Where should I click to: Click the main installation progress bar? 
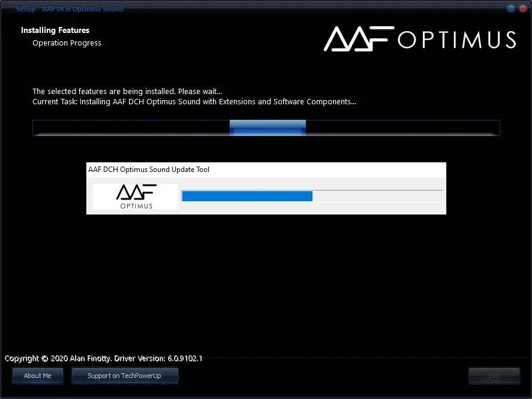[x=266, y=128]
